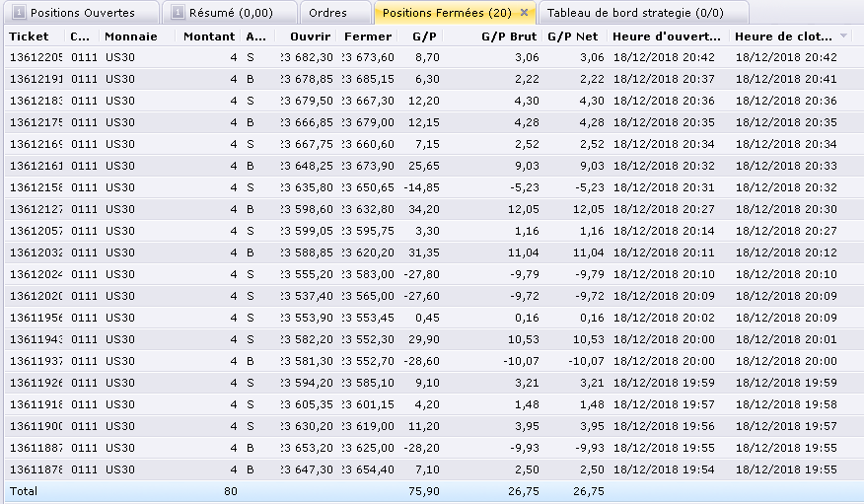
Task: Sort by the Ticket column header
Action: pyautogui.click(x=30, y=36)
